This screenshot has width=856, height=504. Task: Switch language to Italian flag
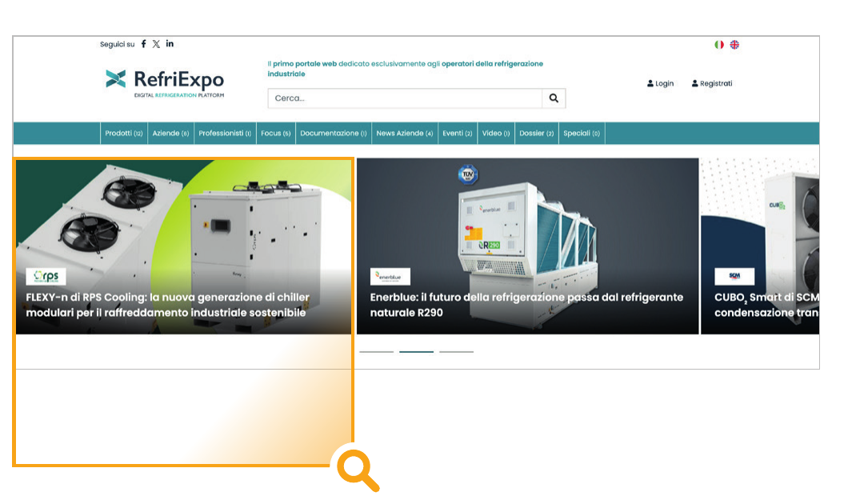point(719,45)
